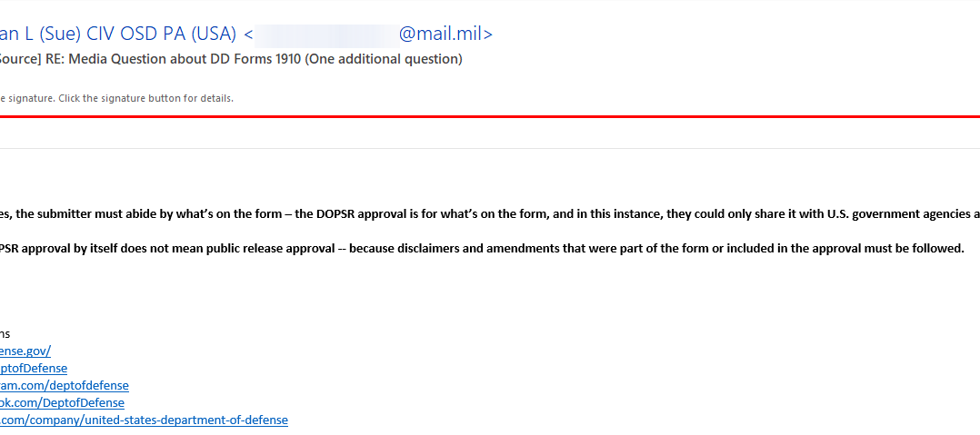Open the ptofDefense profile link
This screenshot has height=435, width=980.
[33, 368]
